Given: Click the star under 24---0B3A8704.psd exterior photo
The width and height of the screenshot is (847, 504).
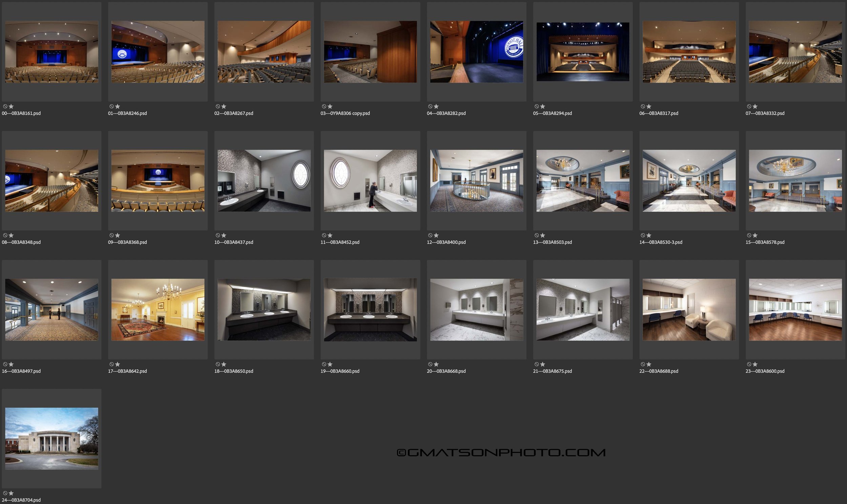Looking at the screenshot, I should [11, 493].
